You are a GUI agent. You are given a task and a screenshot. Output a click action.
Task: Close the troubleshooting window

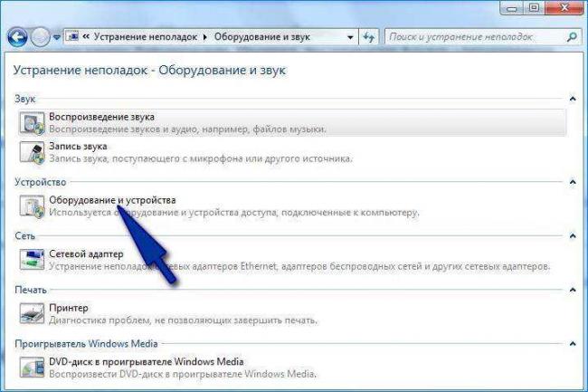click(x=564, y=8)
